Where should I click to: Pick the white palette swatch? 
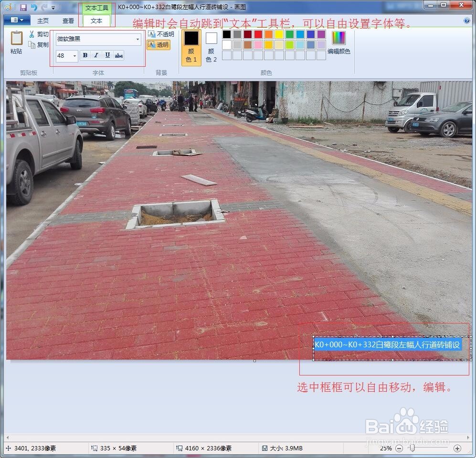(226, 45)
